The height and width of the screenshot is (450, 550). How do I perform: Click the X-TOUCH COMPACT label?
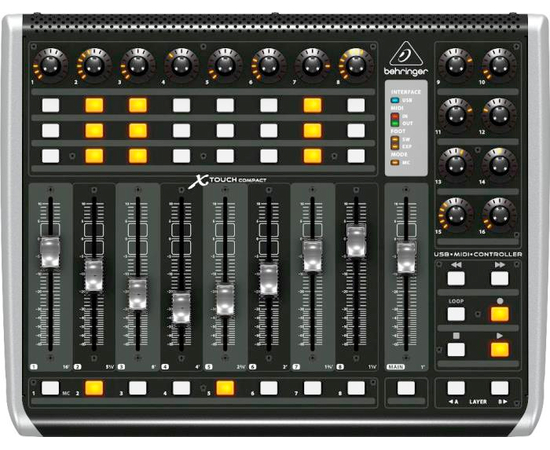pos(227,181)
